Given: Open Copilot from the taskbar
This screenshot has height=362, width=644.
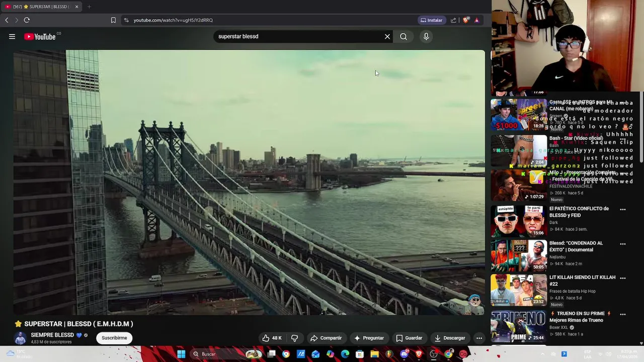Looking at the screenshot, I should click(330, 354).
